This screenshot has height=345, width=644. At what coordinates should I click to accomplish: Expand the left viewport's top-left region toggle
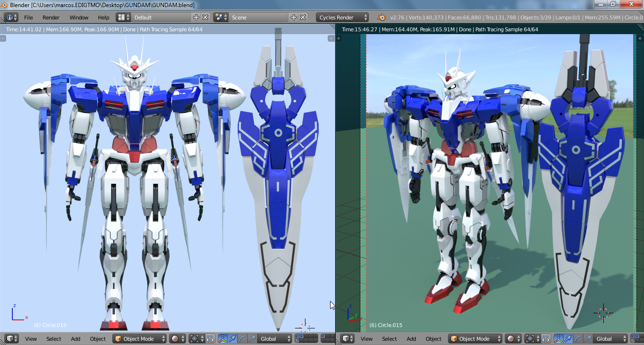(3, 38)
